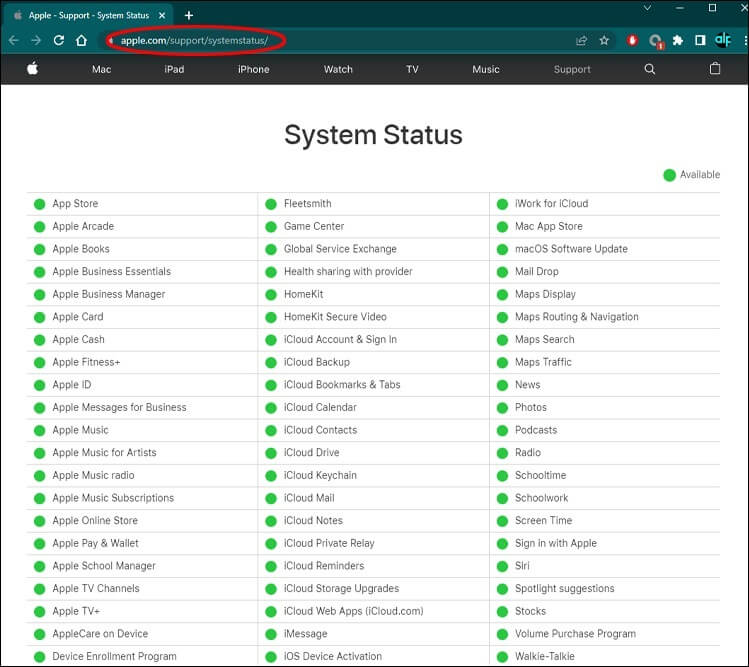
Task: Open the Watch menu item
Action: [338, 69]
